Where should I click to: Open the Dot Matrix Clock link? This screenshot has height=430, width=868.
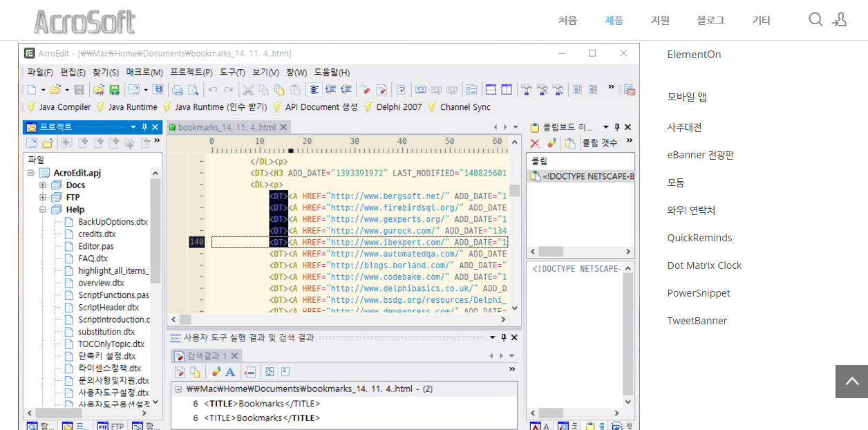(704, 265)
